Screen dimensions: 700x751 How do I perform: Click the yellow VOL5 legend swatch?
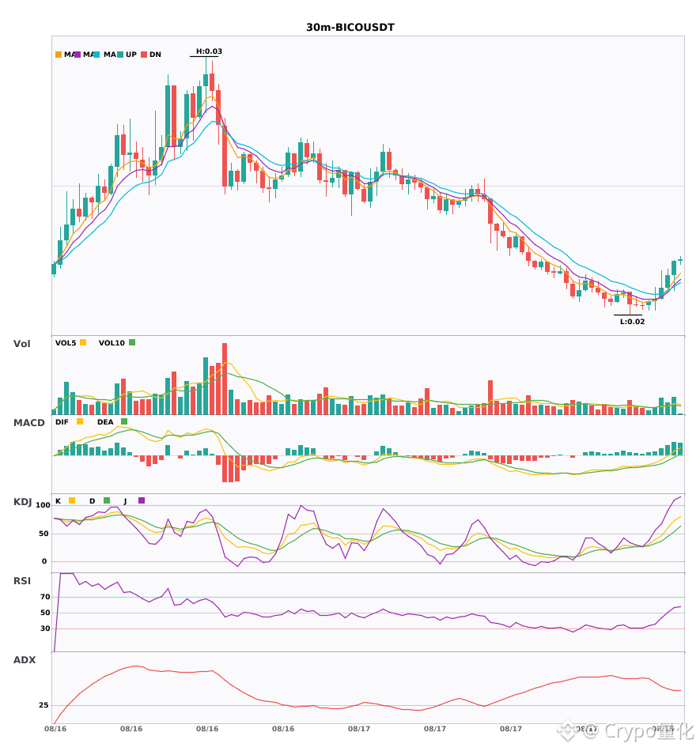tap(83, 342)
